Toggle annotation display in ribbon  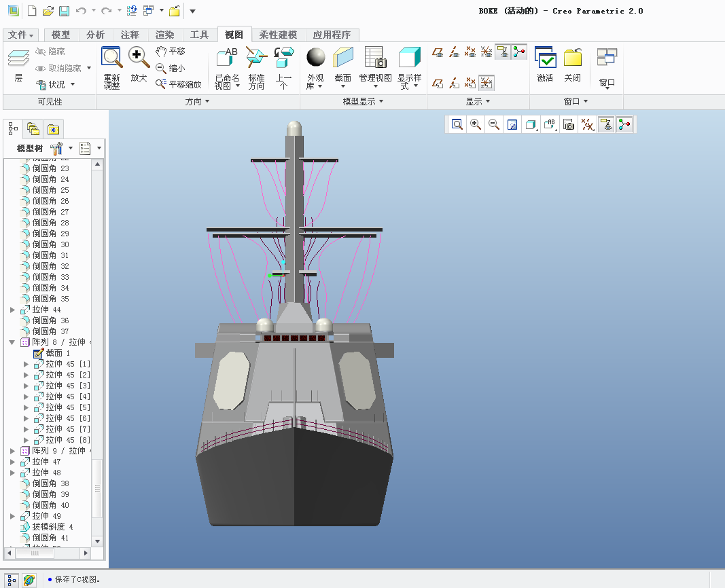click(503, 52)
